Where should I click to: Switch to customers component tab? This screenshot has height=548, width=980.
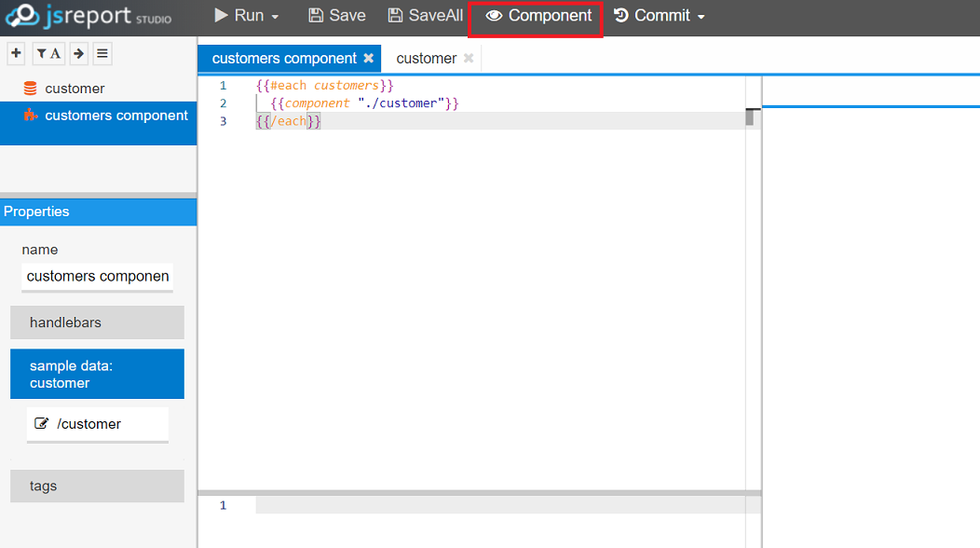click(284, 58)
